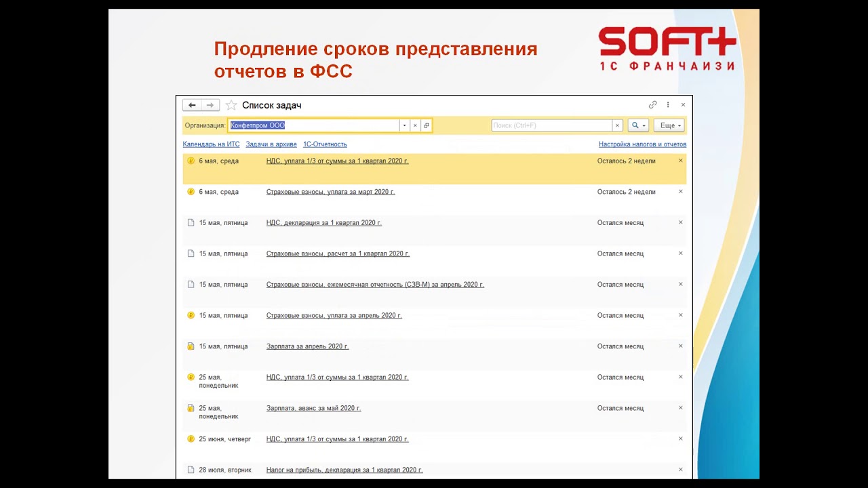Viewport: 868px width, 488px height.
Task: Open НДС уплата task dated 6 мая
Action: tap(337, 161)
